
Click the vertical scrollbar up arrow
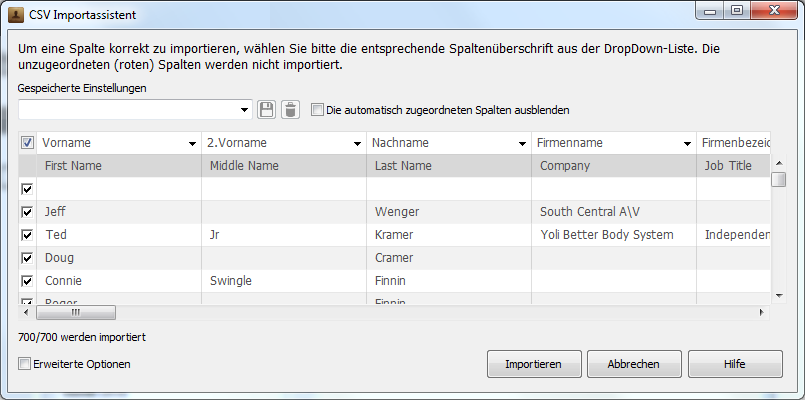click(x=779, y=163)
